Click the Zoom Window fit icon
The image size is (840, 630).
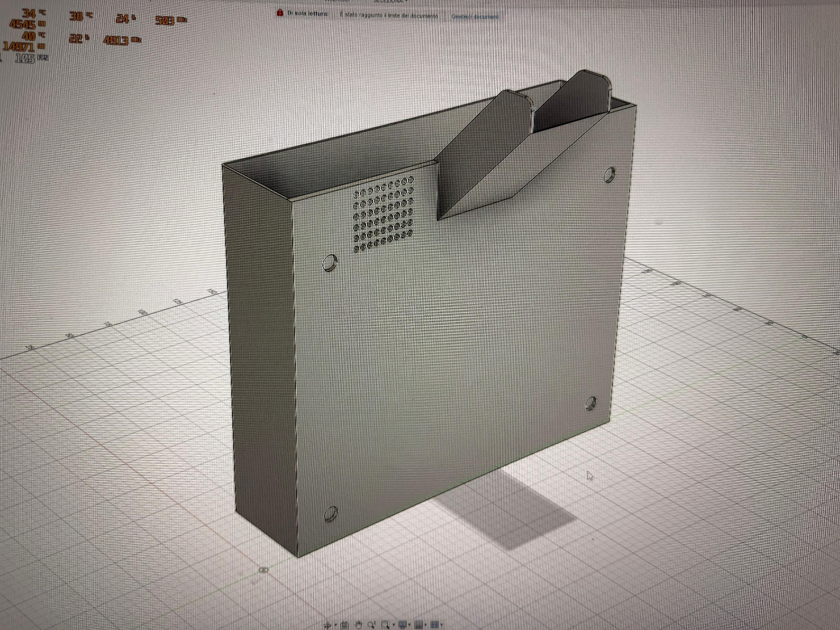coord(385,625)
